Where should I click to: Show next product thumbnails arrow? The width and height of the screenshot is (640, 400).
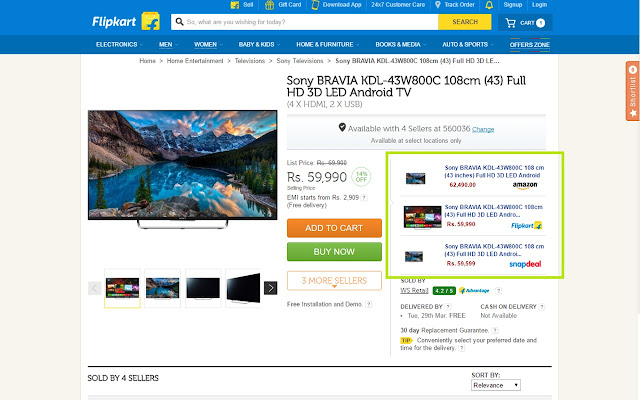[270, 288]
